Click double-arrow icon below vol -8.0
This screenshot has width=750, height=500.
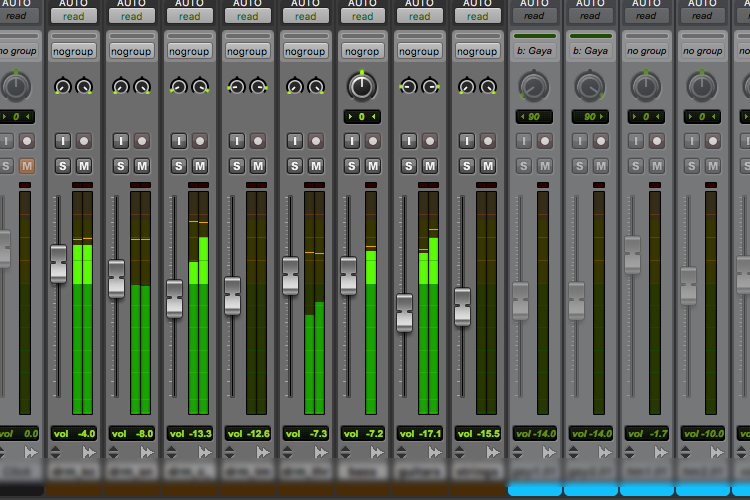147,452
